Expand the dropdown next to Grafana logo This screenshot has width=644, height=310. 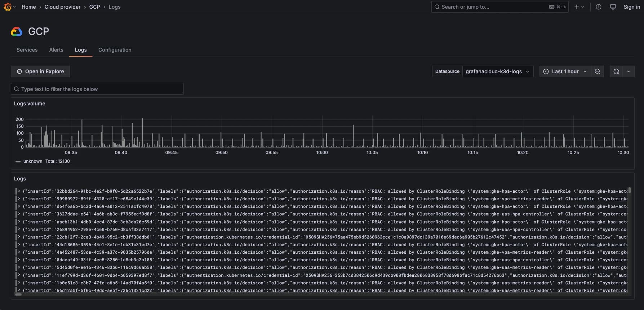coord(14,7)
